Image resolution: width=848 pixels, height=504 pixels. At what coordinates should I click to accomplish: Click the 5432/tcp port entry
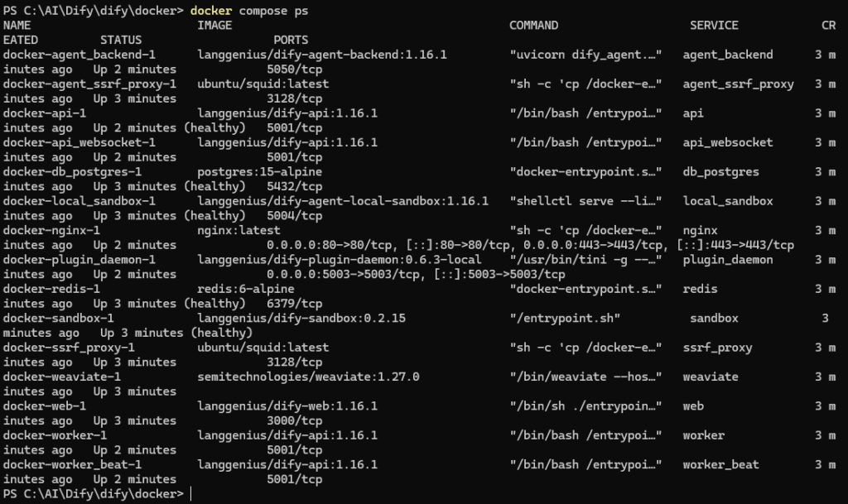294,186
